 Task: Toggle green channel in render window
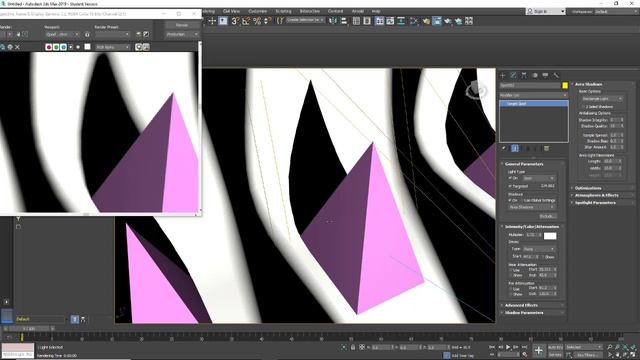56,47
